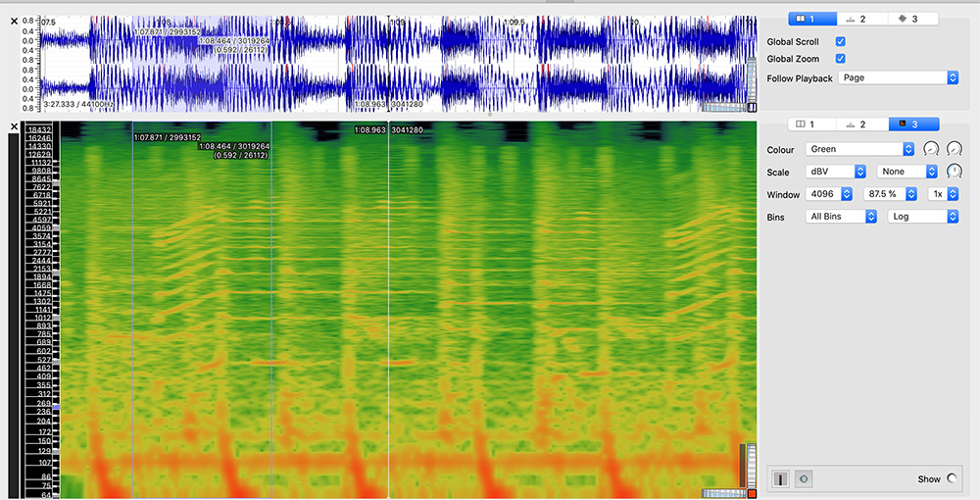Screen dimensions: 980x500
Task: Click the horizontal zoom thumbwheel under the spectrogram
Action: (722, 494)
